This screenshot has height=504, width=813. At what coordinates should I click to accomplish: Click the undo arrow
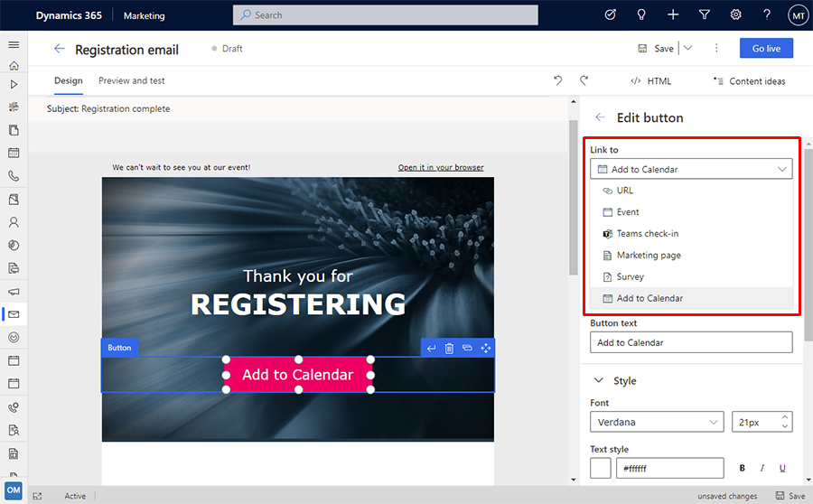[558, 80]
